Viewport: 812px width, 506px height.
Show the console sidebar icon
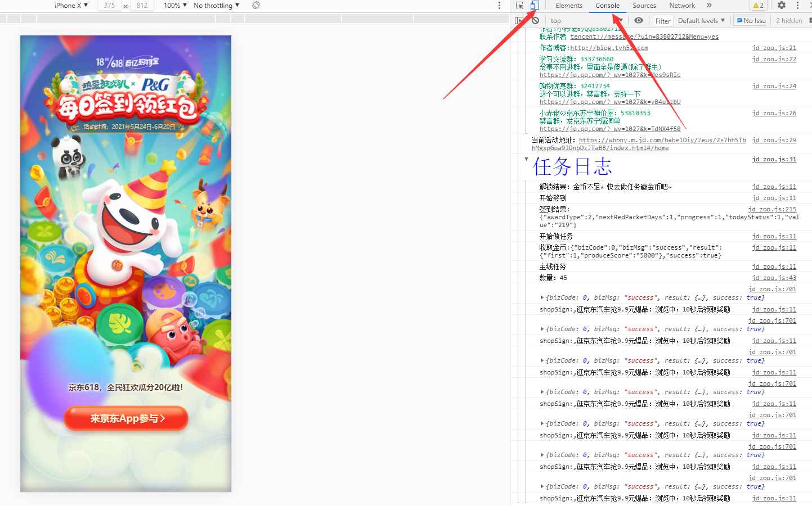(519, 21)
